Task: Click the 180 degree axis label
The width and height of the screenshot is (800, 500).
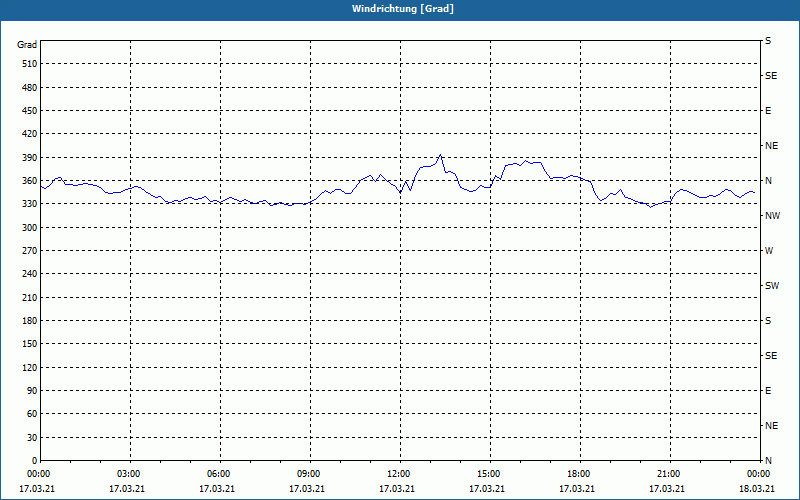Action: click(x=30, y=321)
